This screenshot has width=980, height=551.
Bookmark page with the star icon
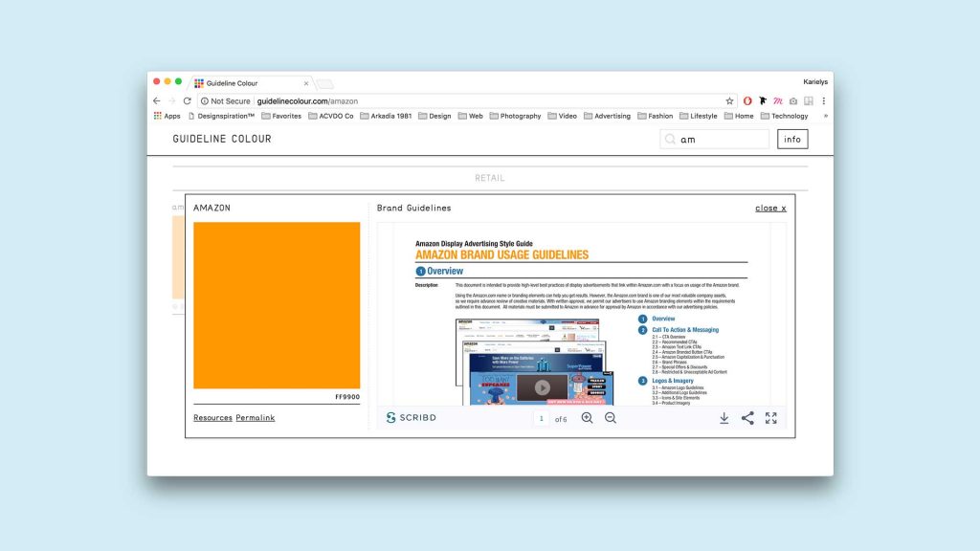[x=729, y=101]
